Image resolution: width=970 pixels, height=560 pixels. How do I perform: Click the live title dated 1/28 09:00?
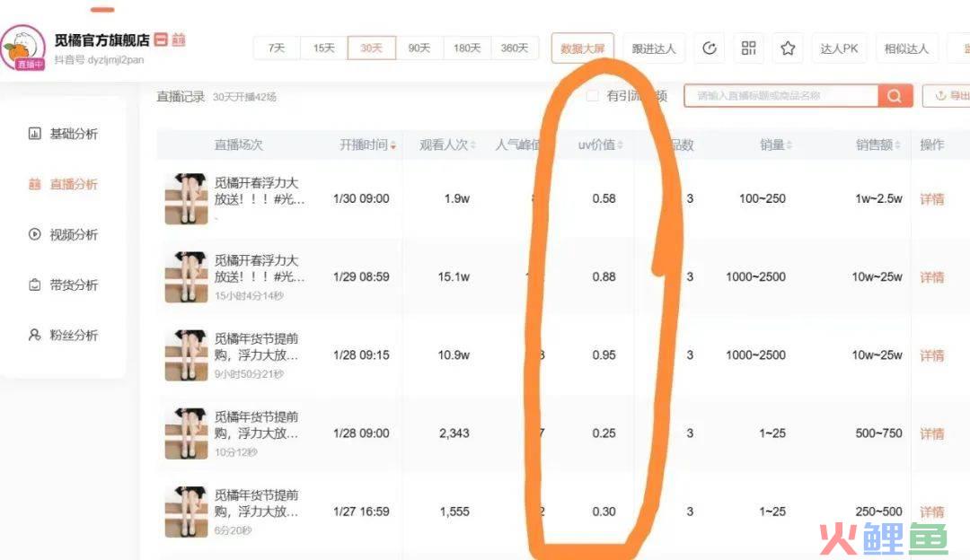(x=257, y=424)
